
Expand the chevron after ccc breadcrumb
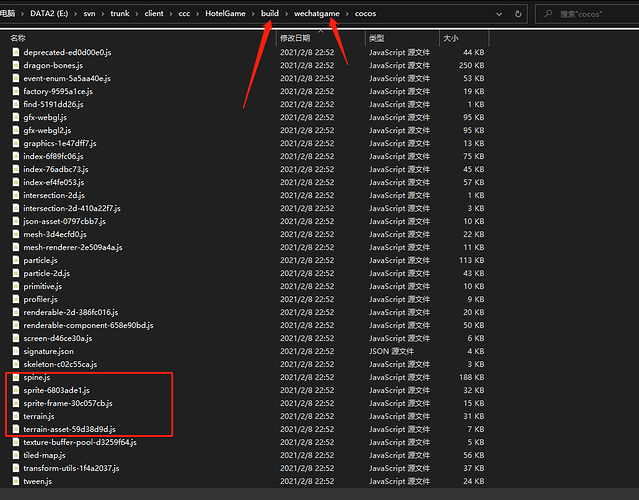click(197, 14)
